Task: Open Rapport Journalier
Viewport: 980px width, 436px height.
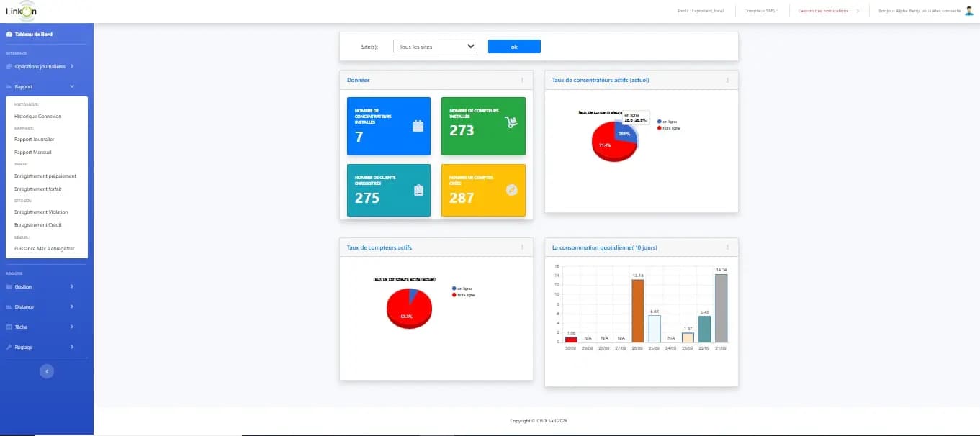Action: (35, 140)
